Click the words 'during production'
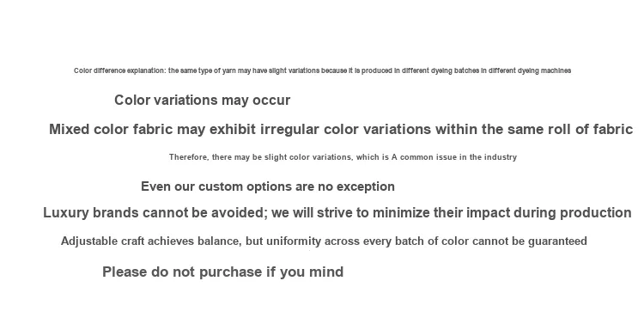Screen dimensions: 644x336 tap(573, 212)
